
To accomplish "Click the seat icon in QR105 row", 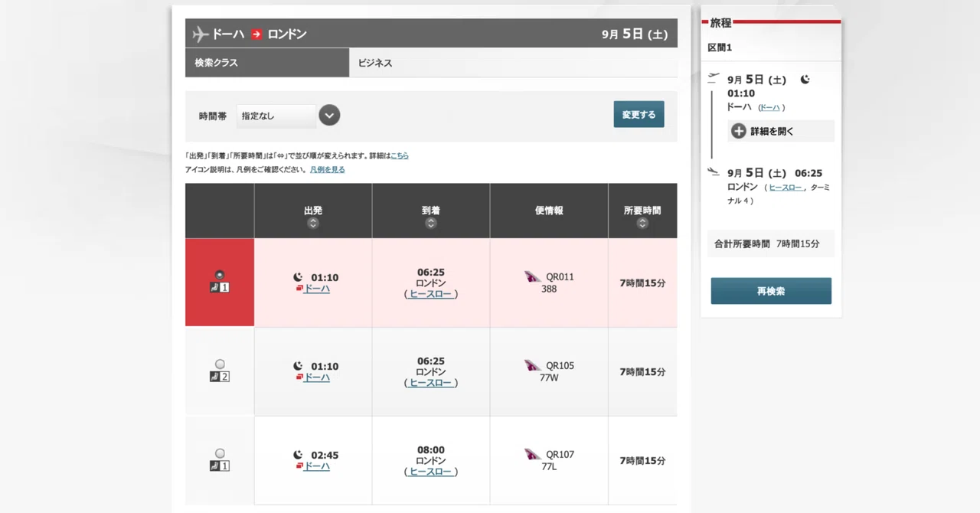I will tap(220, 377).
